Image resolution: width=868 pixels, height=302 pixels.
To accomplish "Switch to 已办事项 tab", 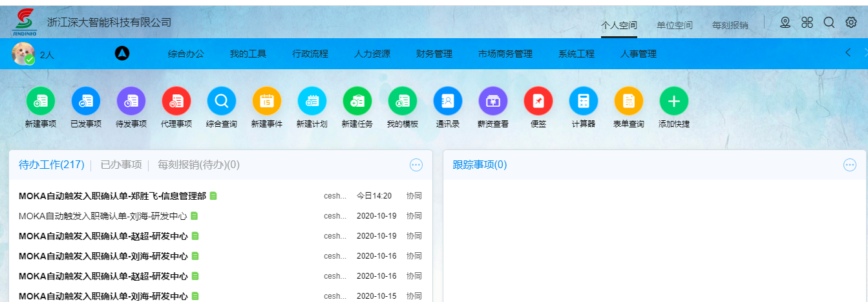I will (x=121, y=165).
